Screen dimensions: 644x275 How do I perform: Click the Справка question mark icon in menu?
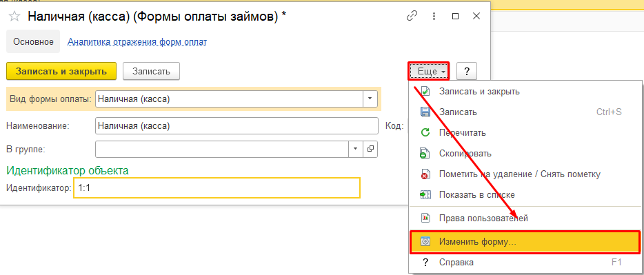click(x=425, y=263)
